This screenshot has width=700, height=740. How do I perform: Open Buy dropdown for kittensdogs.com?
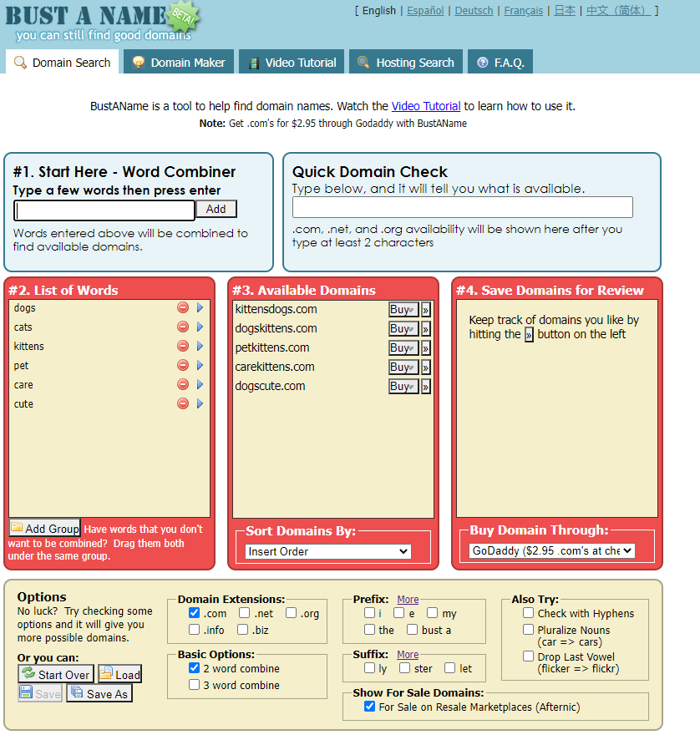pos(403,310)
